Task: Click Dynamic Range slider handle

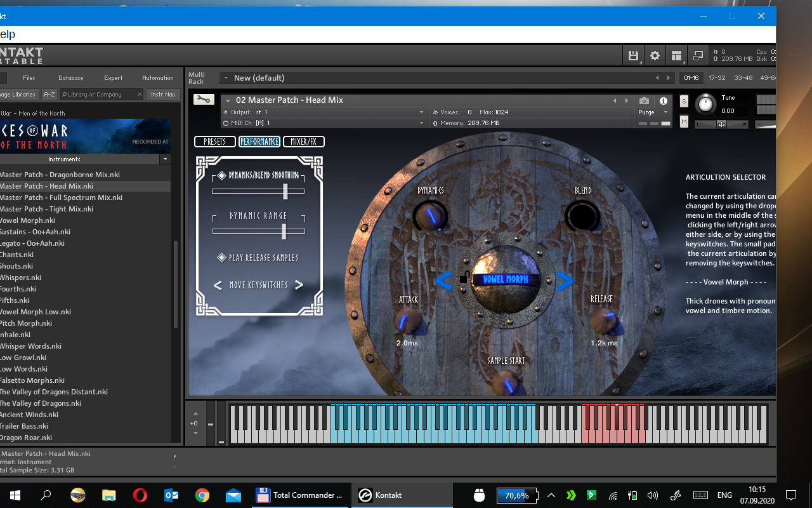Action: pyautogui.click(x=284, y=232)
